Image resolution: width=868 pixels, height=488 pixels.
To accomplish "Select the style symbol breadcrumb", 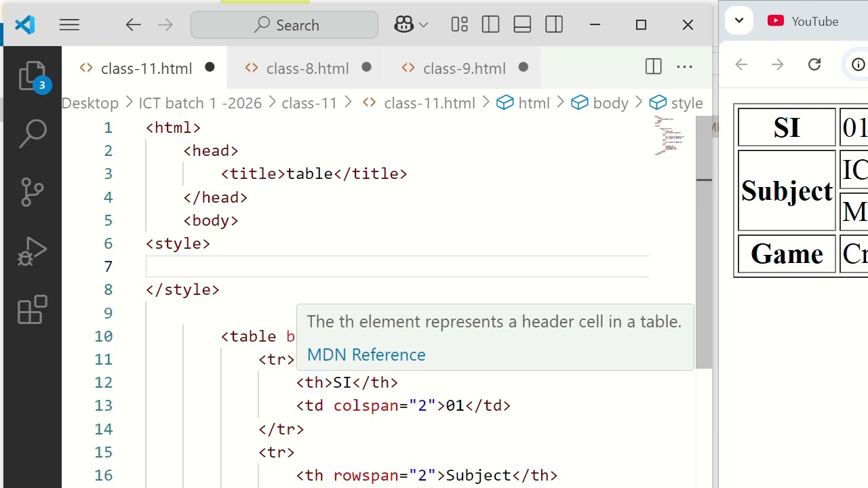I will 676,103.
